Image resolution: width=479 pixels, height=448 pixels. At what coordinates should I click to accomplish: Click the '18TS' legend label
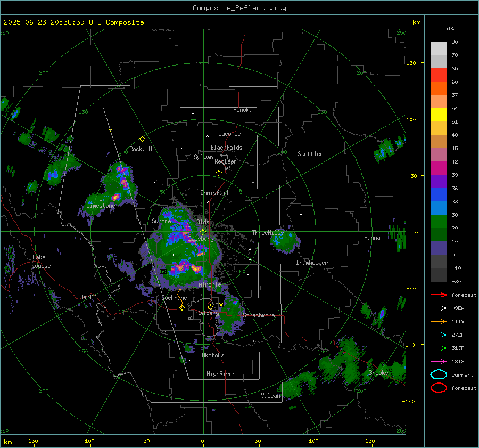[458, 362]
